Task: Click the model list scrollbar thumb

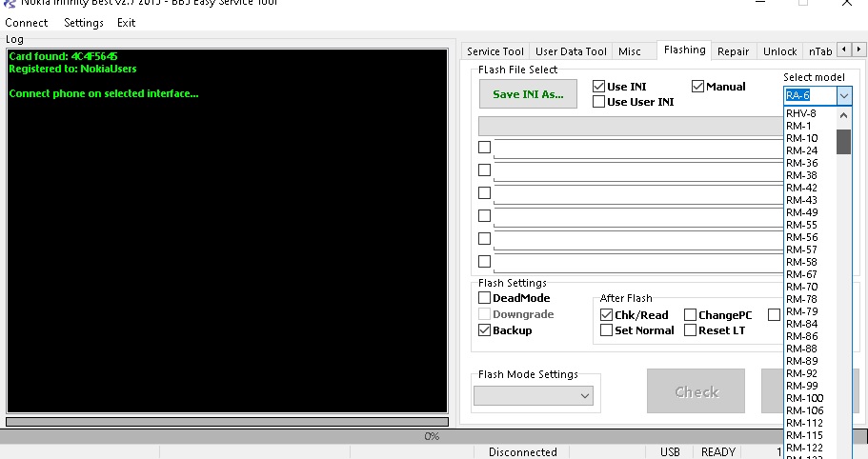Action: pos(843,142)
